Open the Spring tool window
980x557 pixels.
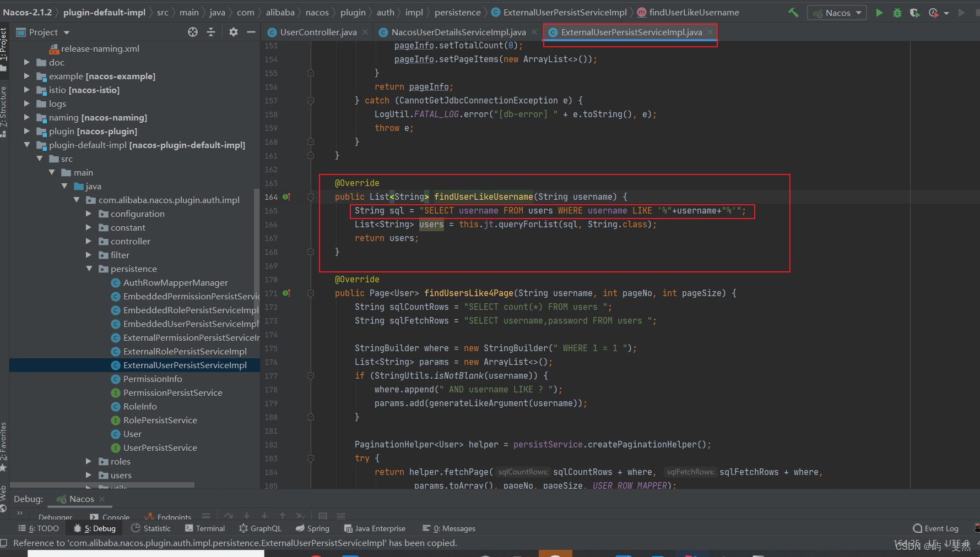(312, 528)
